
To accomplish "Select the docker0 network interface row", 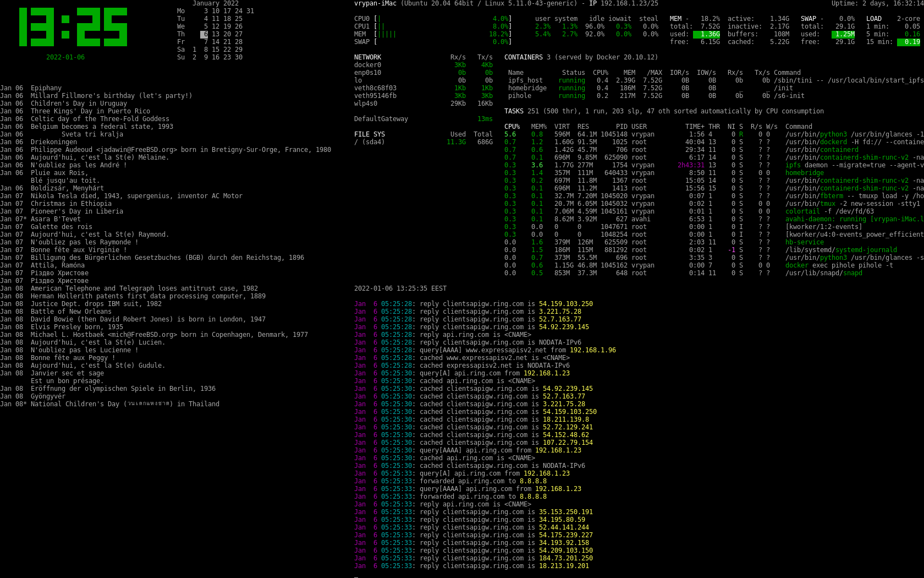I will point(424,65).
